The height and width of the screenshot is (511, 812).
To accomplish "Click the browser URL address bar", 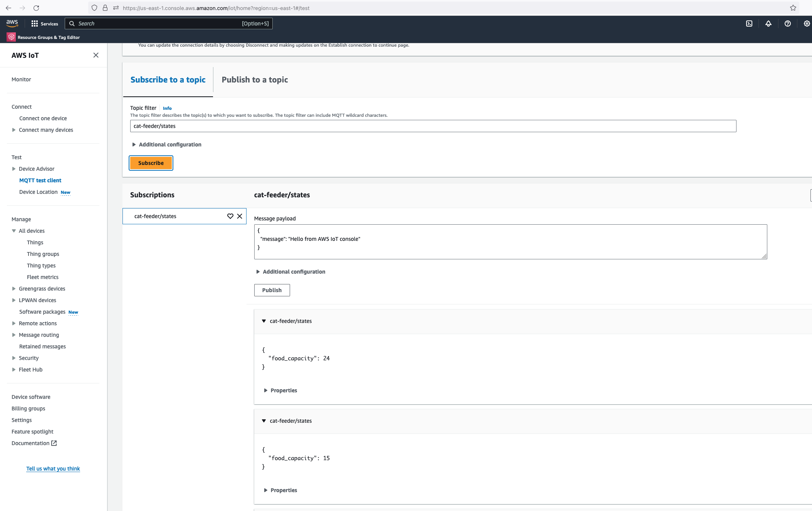I will [443, 8].
